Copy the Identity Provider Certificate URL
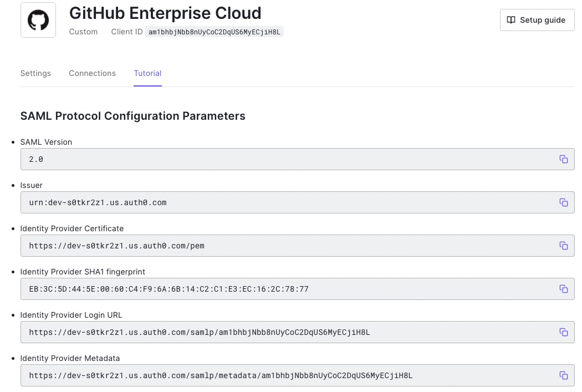Image resolution: width=582 pixels, height=392 pixels. [x=564, y=246]
